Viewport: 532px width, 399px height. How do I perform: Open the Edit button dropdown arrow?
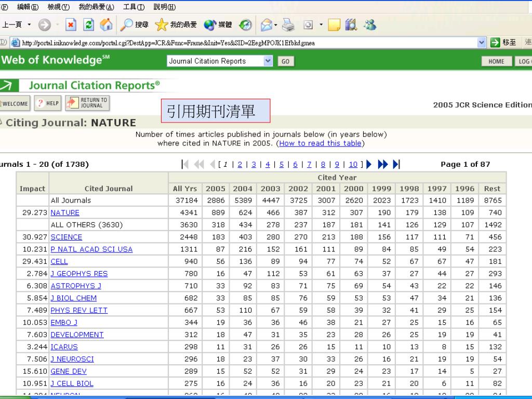[x=321, y=25]
